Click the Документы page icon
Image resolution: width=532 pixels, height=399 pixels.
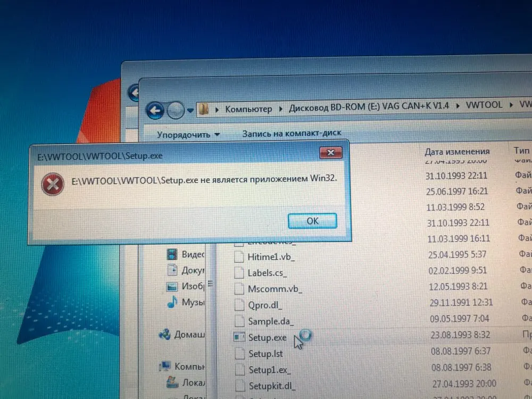(x=172, y=270)
